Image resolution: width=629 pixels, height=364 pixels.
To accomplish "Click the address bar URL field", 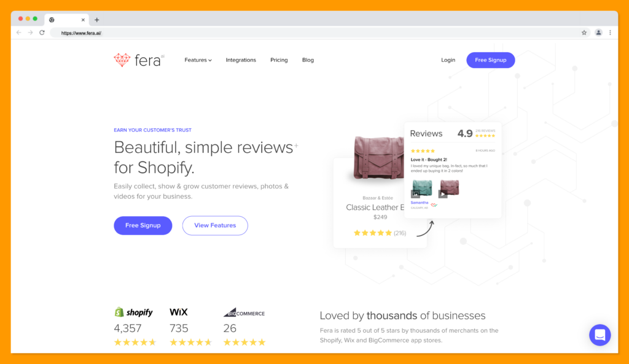I will point(313,33).
